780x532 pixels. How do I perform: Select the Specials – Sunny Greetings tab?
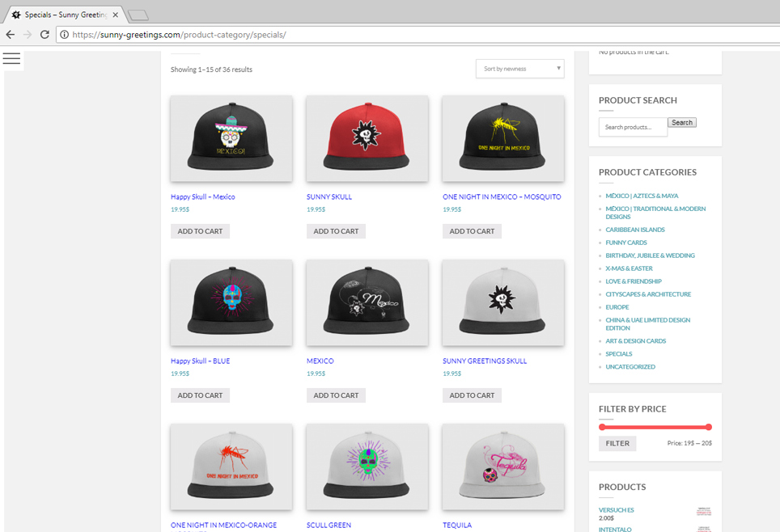(x=65, y=15)
